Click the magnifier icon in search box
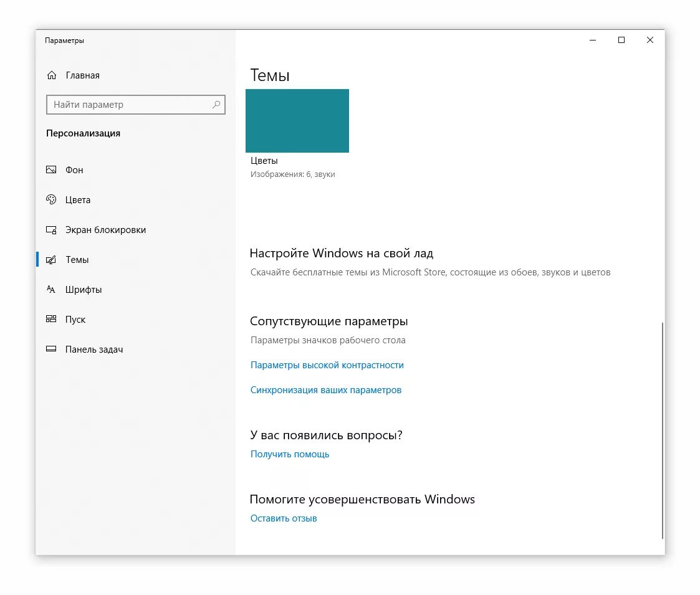Image resolution: width=700 pixels, height=595 pixels. click(x=216, y=105)
